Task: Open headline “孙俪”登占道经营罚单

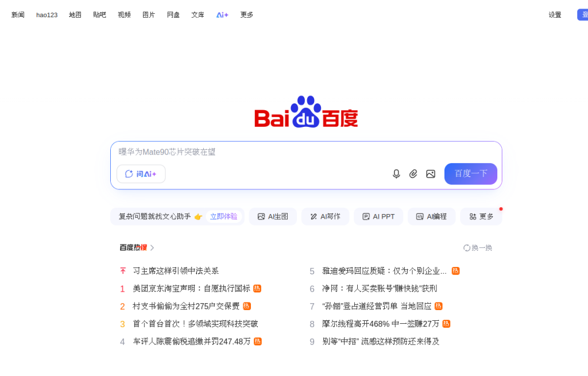Action: (377, 306)
